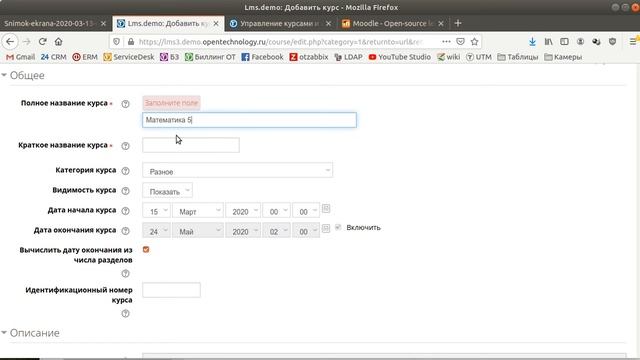
Task: Open the Биллинг ОТ bookmark
Action: (x=210, y=57)
